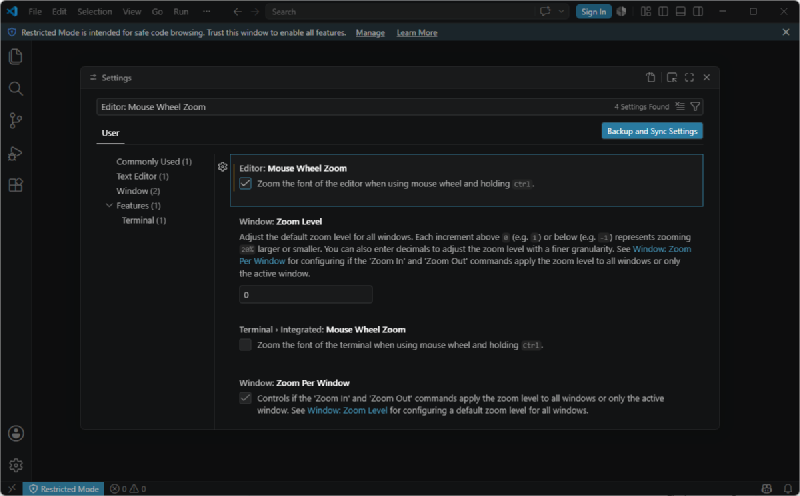800x496 pixels.
Task: Follow the Window: Zoom Per Window link
Action: [662, 249]
